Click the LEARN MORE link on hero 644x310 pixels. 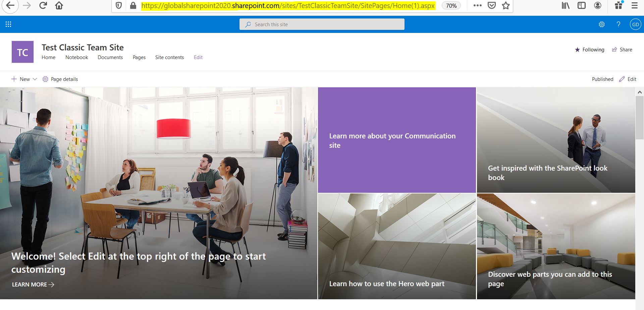[33, 284]
